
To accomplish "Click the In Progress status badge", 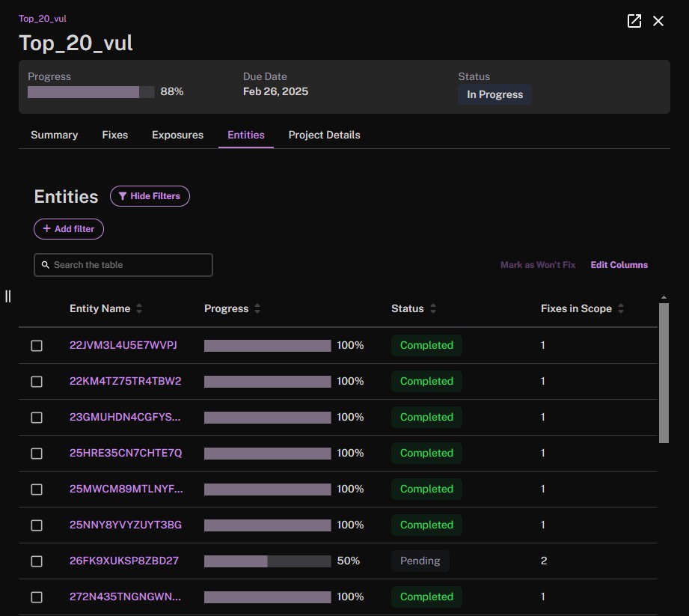I will click(x=494, y=94).
